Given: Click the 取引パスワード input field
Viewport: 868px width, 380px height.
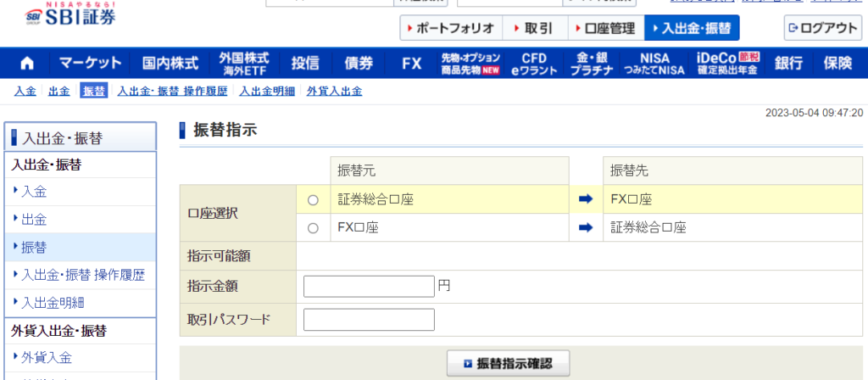Looking at the screenshot, I should [x=369, y=320].
